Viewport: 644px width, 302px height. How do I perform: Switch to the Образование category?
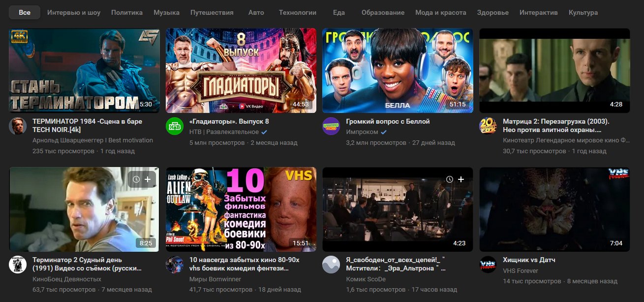pos(383,12)
